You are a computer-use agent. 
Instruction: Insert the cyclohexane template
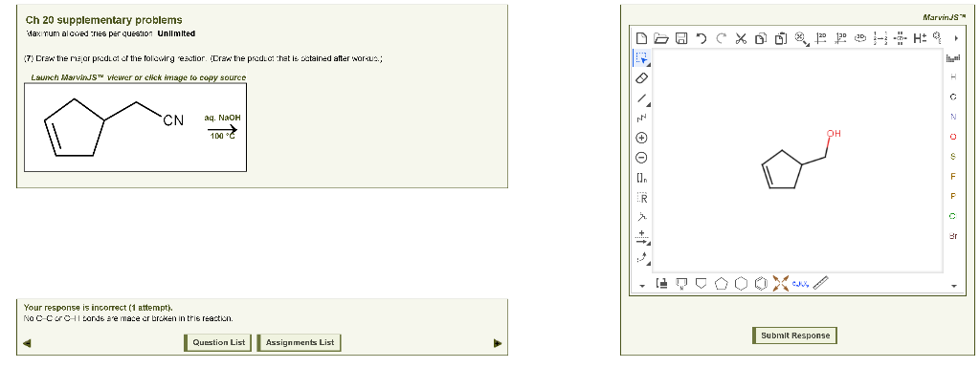(x=742, y=284)
